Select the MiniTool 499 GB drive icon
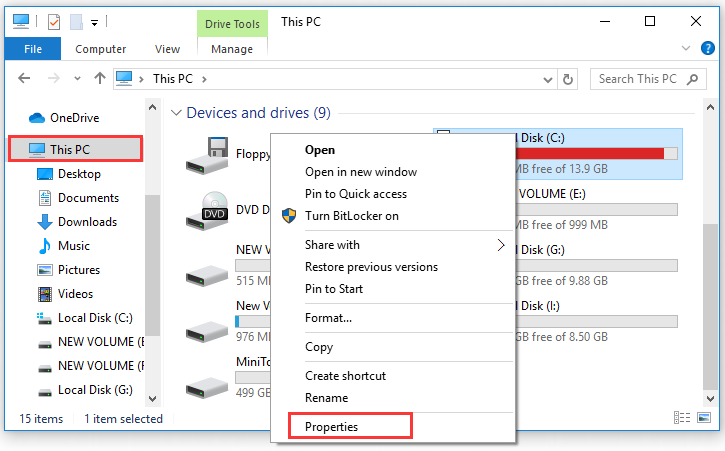The width and height of the screenshot is (725, 451). click(x=207, y=388)
